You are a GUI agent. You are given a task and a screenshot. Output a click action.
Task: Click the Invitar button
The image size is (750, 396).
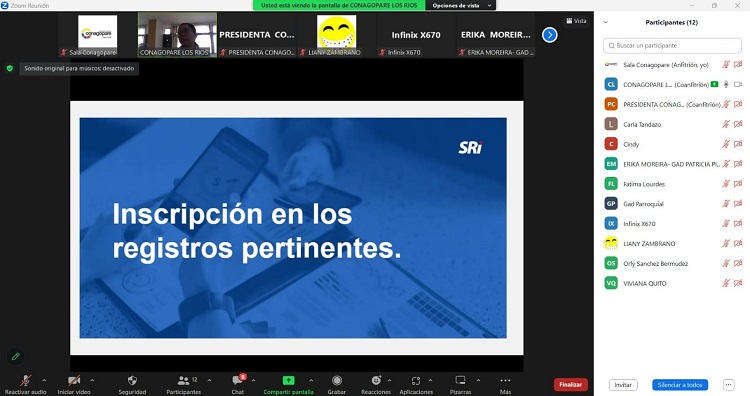point(623,385)
